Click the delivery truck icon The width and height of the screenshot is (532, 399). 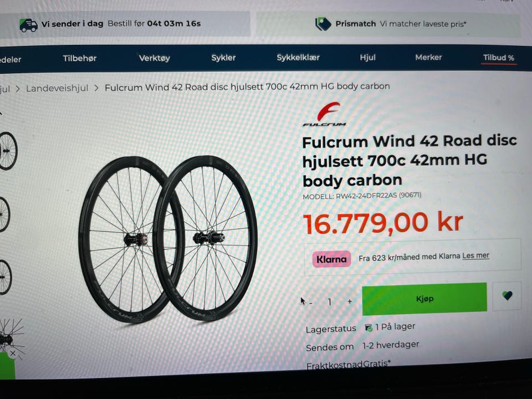click(28, 25)
